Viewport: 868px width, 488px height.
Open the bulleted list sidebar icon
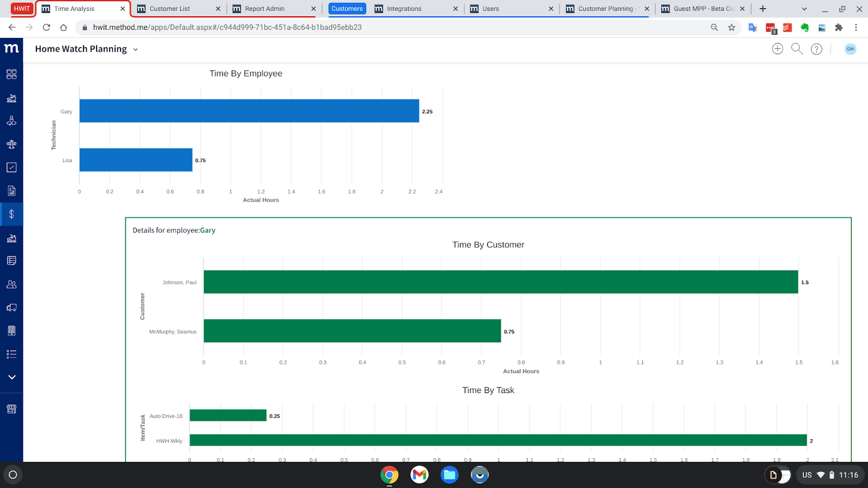tap(11, 354)
